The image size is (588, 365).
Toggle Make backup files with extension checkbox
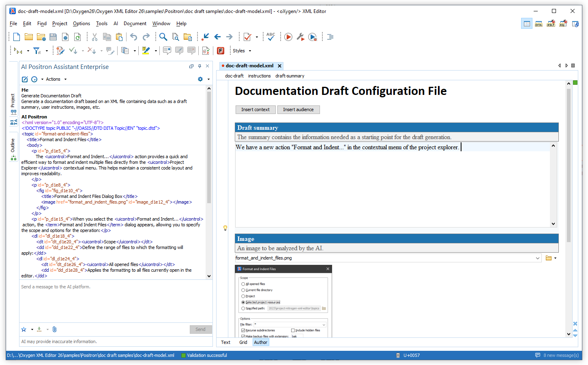[x=243, y=336]
